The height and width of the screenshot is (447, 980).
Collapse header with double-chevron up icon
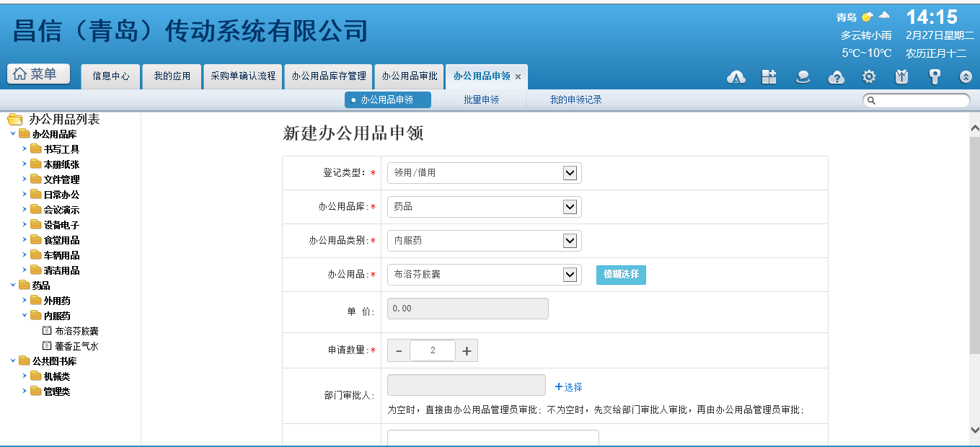pyautogui.click(x=966, y=77)
